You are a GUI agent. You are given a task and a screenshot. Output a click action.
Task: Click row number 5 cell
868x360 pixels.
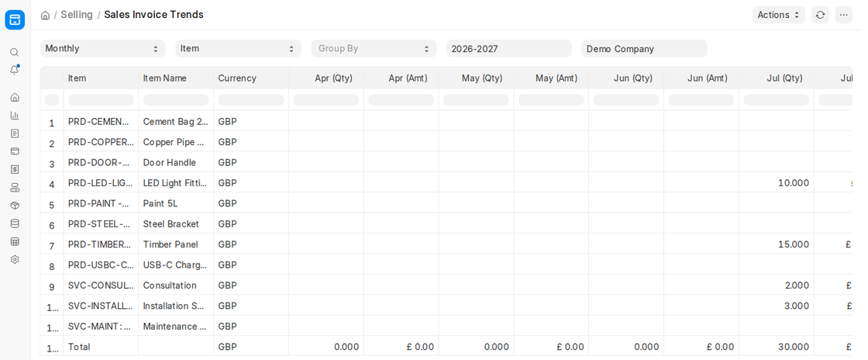(x=51, y=204)
